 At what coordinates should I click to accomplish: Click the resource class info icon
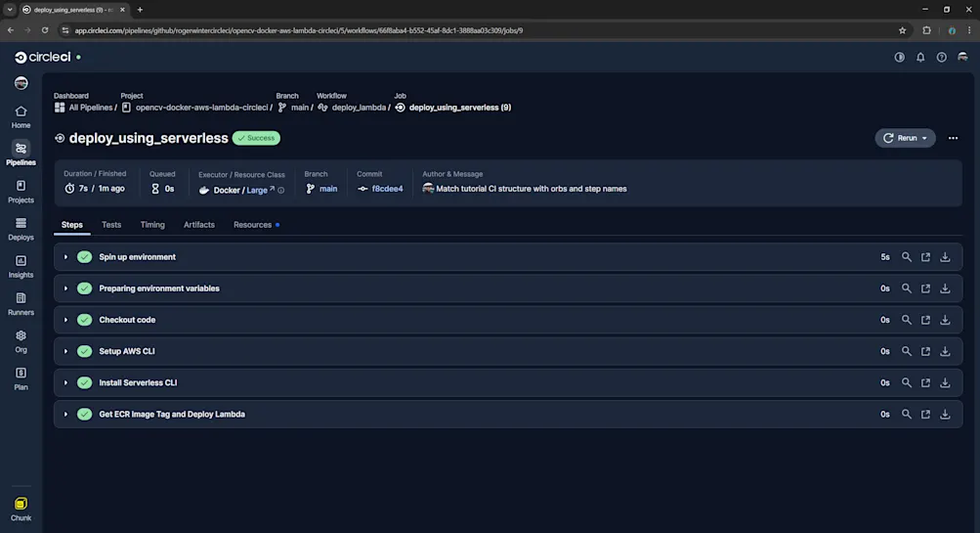click(x=281, y=190)
